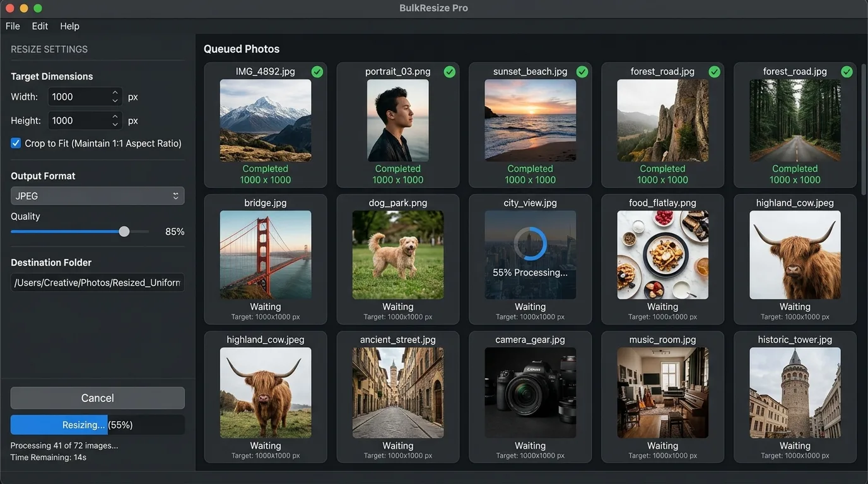Decrease Width with the down stepper arrow
The width and height of the screenshot is (868, 484).
(115, 101)
